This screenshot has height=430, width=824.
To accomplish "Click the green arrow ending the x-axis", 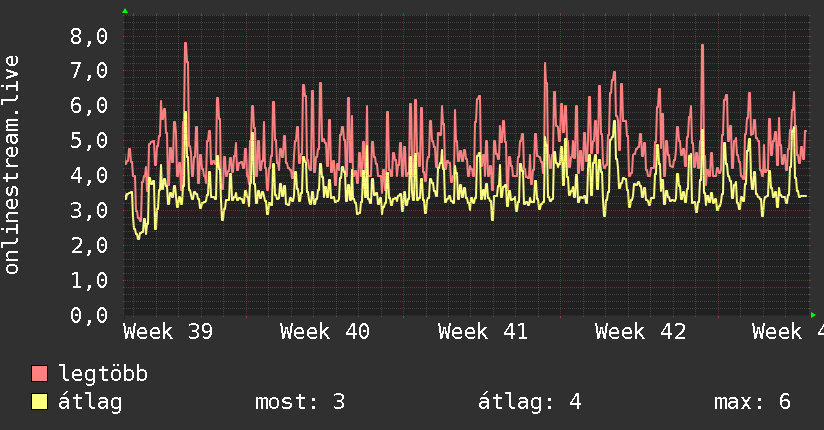I will pyautogui.click(x=813, y=315).
